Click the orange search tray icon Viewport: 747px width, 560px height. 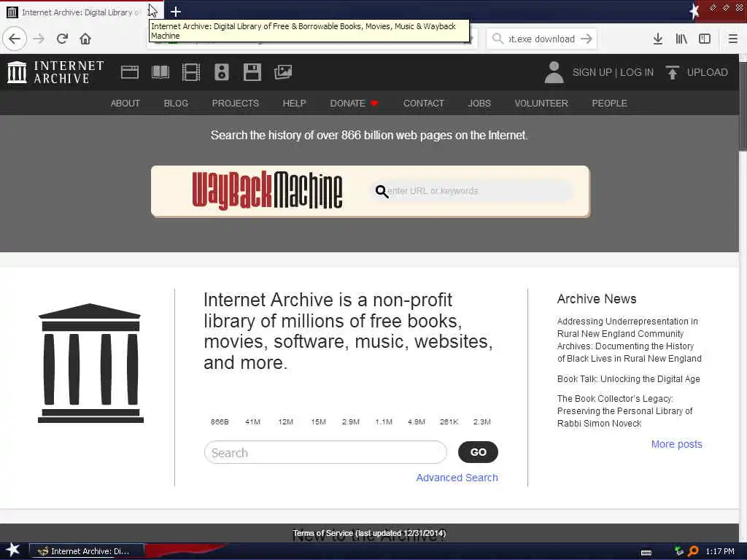click(694, 551)
